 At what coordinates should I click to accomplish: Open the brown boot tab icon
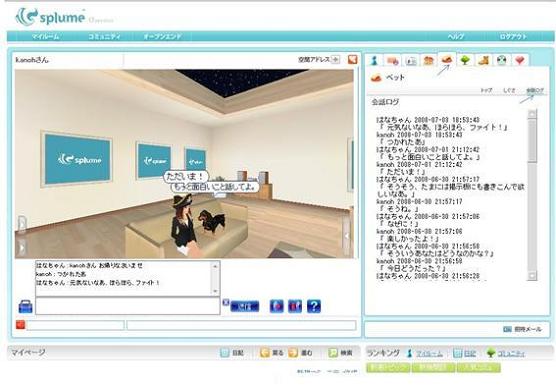coord(483,60)
